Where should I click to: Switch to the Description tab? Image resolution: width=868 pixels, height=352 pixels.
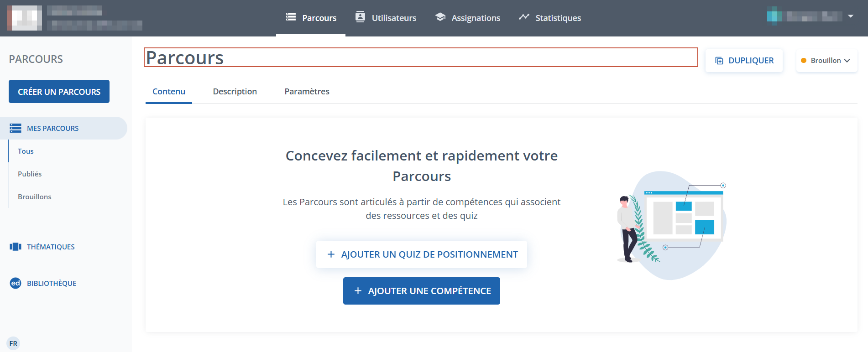[x=235, y=92]
